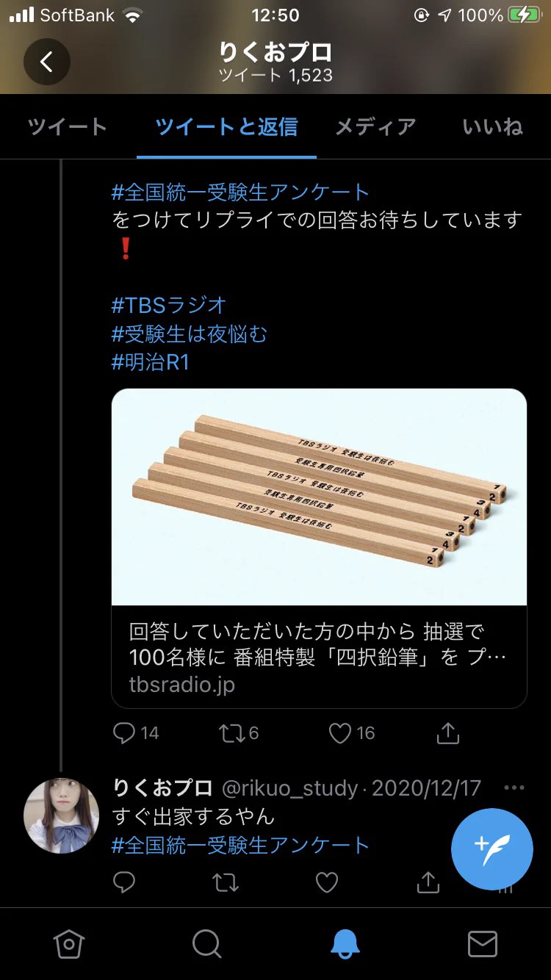
Task: Like the すぐ出家するやん tweet
Action: click(x=326, y=882)
